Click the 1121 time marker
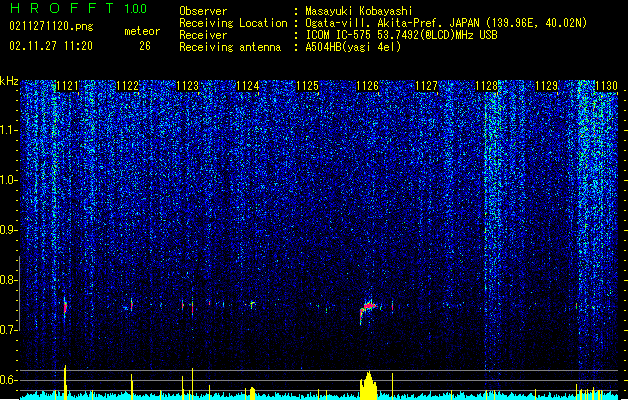The width and height of the screenshot is (629, 400). tap(67, 86)
